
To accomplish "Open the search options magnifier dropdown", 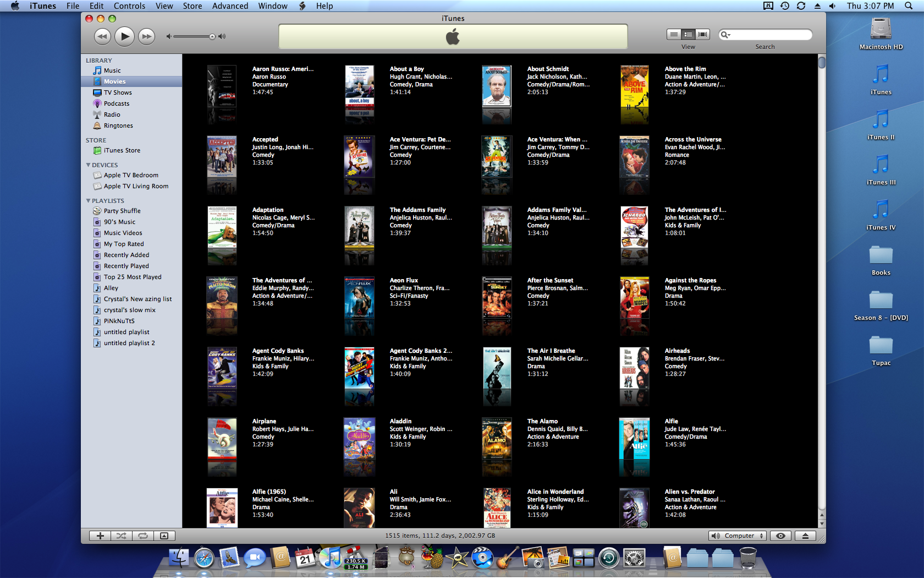I will pyautogui.click(x=726, y=35).
